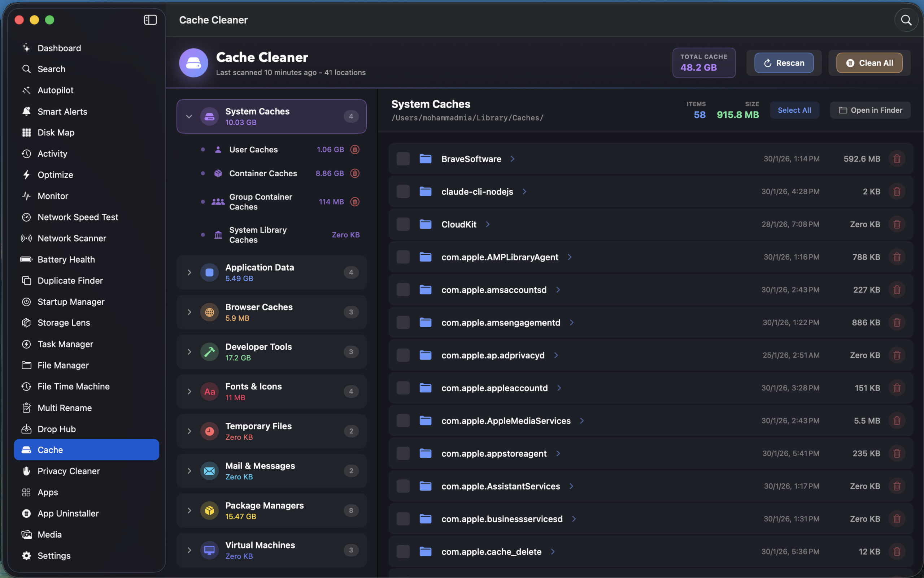Check the com.apple.AMPLibraryAgent checkbox
Image resolution: width=924 pixels, height=578 pixels.
click(403, 257)
